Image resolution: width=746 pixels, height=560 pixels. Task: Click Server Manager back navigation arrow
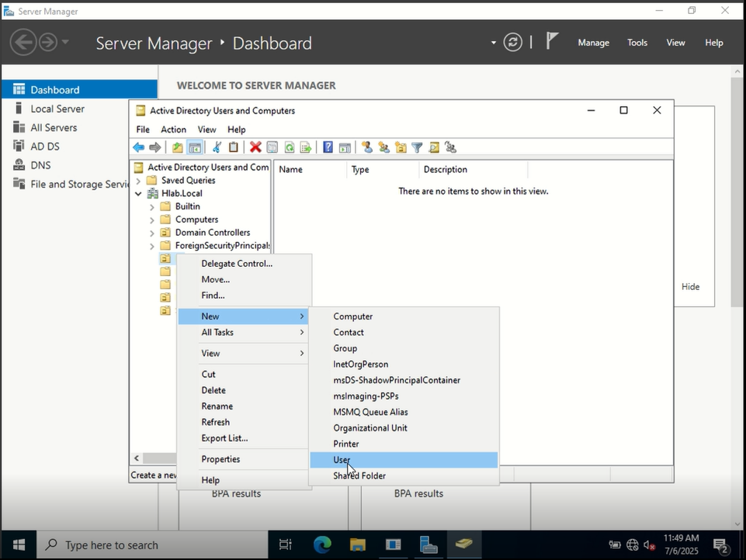[x=23, y=43]
